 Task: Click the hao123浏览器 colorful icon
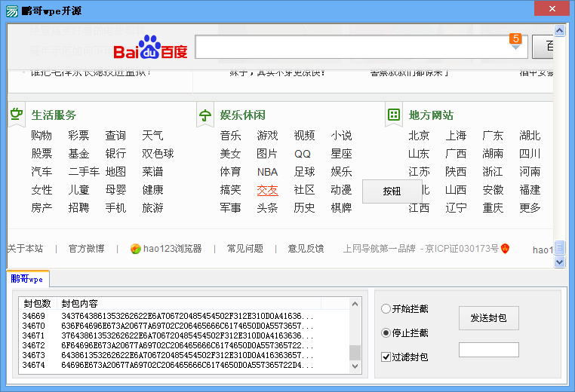(136, 249)
